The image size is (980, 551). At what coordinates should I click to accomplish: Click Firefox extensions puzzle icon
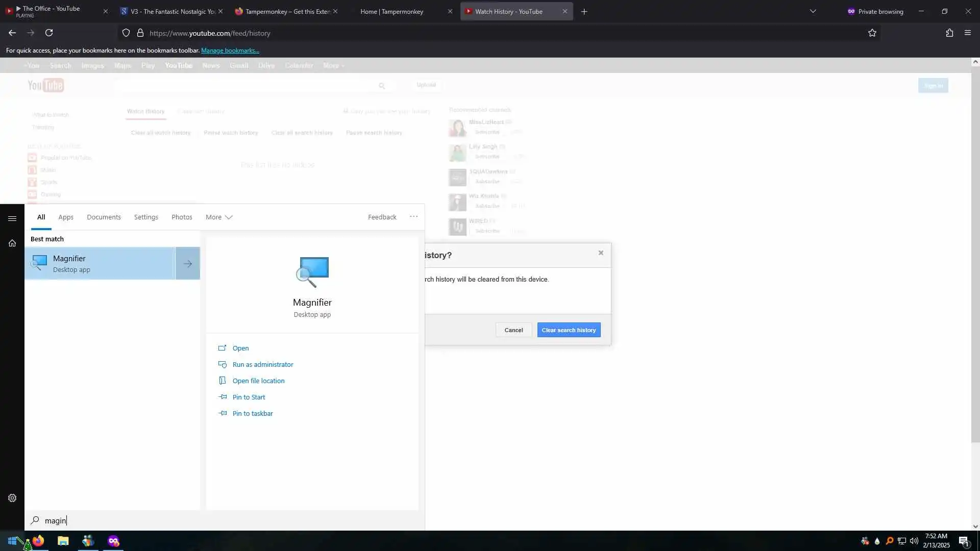949,33
